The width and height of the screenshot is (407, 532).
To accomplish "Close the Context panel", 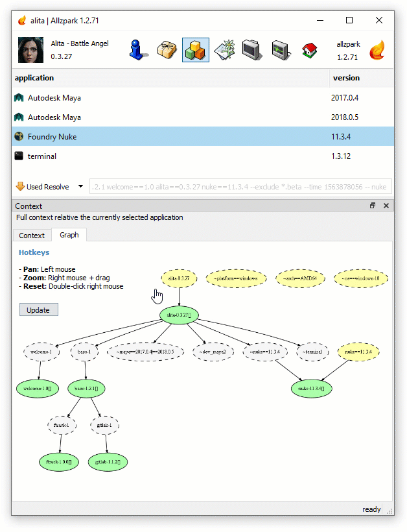I will click(x=386, y=205).
